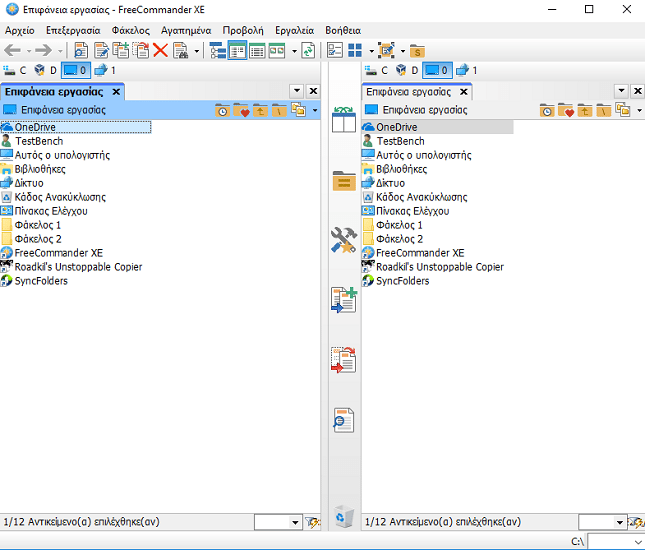Click the left panel filter funnel icon
Screen dimensions: 645x550
[x=313, y=522]
